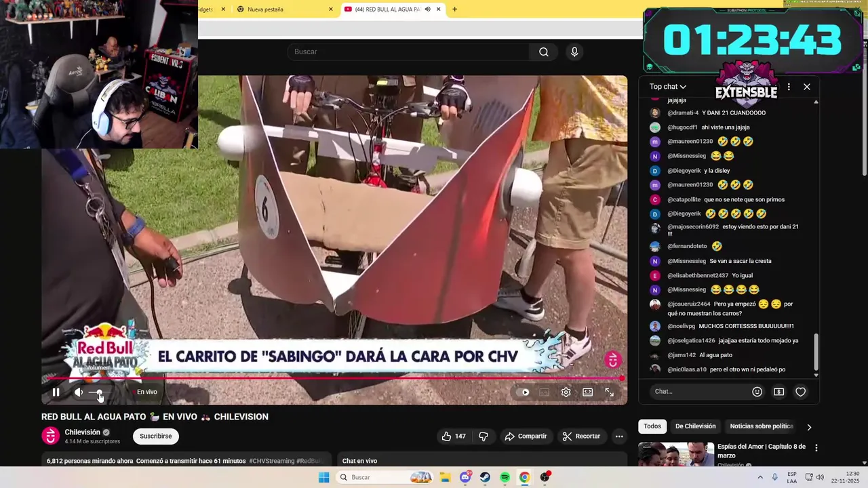Open the Top chat dropdown
This screenshot has width=868, height=488.
pyautogui.click(x=668, y=87)
